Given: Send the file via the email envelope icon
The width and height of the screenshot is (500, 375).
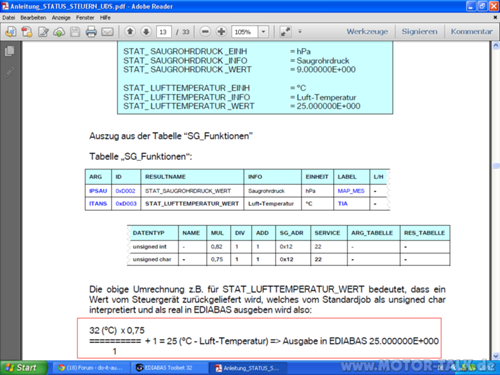Looking at the screenshot, I should 107,32.
